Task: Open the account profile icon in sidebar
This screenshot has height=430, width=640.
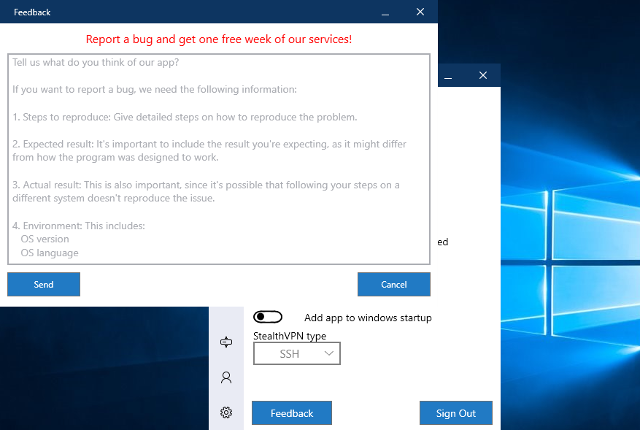Action: coord(226,378)
